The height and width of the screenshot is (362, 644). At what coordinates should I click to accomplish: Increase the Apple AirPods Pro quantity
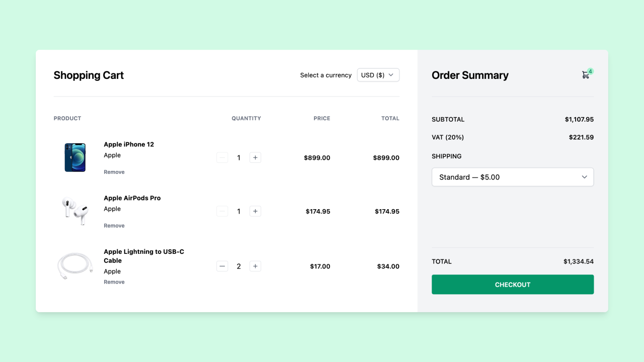[255, 211]
